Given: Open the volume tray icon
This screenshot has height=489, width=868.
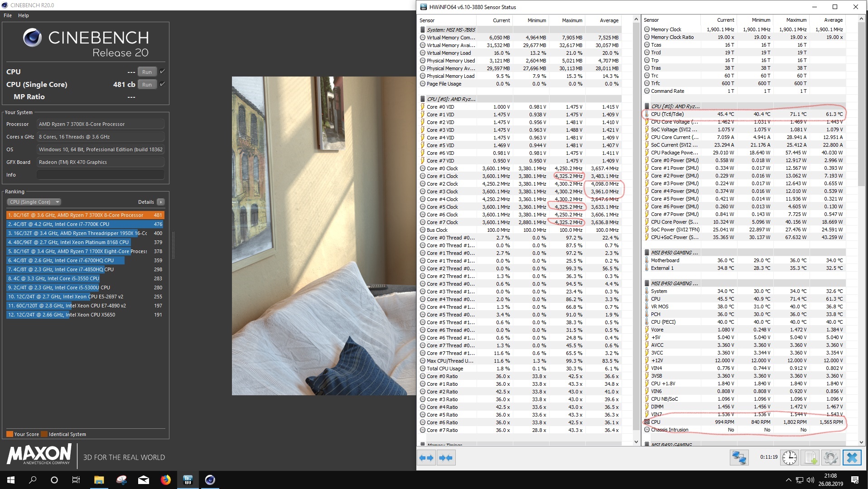Looking at the screenshot, I should point(810,480).
